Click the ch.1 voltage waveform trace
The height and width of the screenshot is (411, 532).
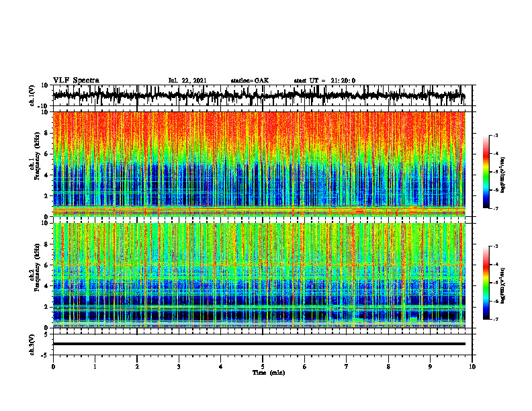coord(259,95)
